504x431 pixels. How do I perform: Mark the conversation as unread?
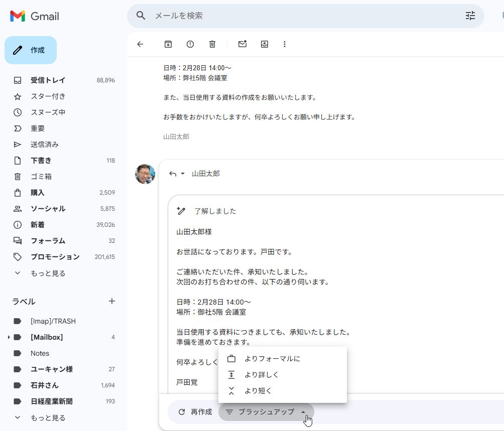click(x=242, y=44)
